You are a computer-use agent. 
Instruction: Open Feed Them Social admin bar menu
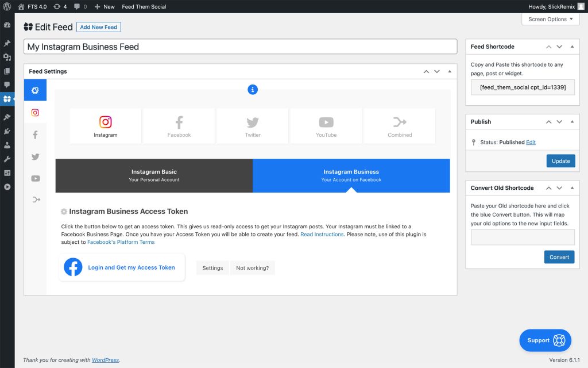144,6
